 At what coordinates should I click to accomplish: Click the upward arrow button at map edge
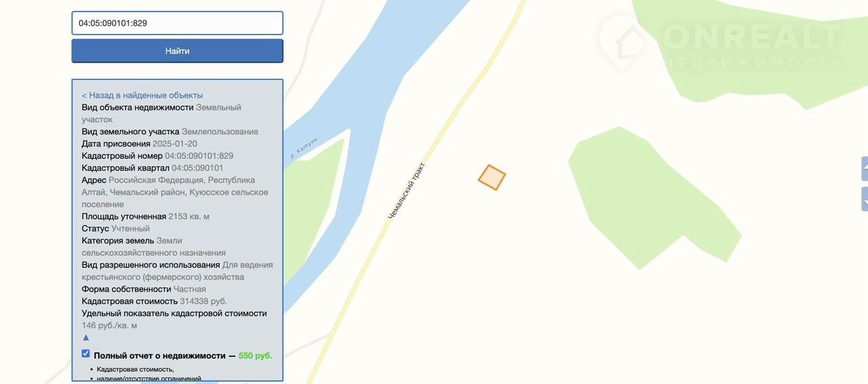865,168
